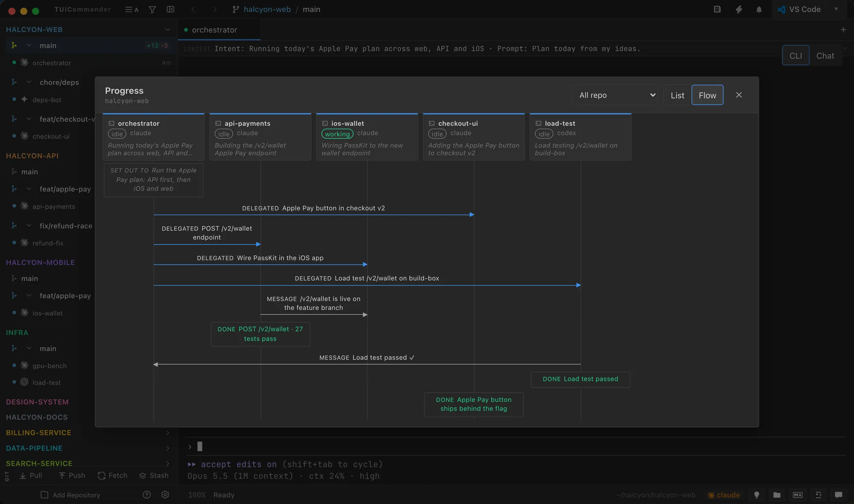The height and width of the screenshot is (504, 854).
Task: Click the terminal prompt input line
Action: click(x=515, y=447)
